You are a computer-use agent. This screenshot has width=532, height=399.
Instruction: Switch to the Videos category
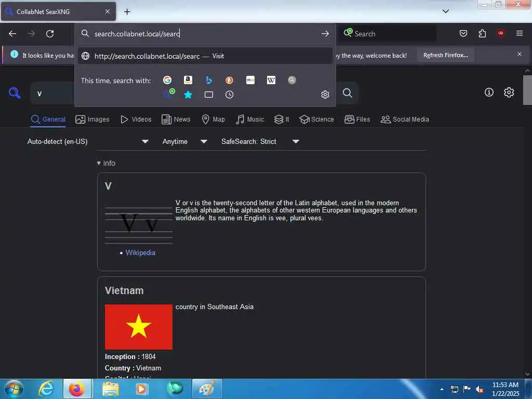click(x=136, y=119)
